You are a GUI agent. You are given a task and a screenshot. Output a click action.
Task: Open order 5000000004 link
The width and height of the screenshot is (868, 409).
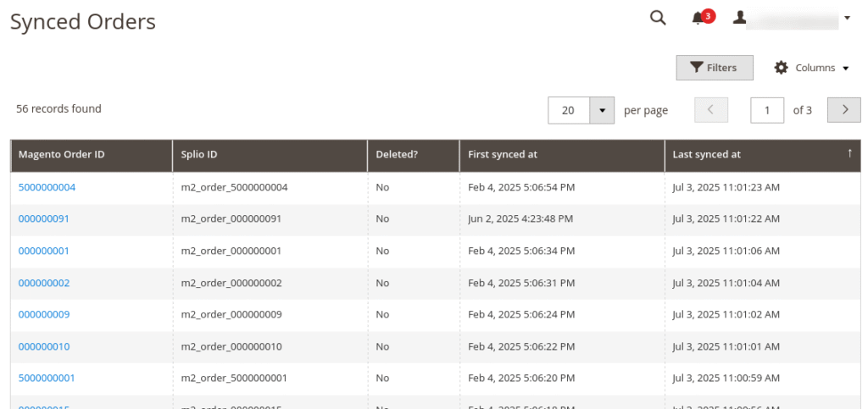point(47,187)
